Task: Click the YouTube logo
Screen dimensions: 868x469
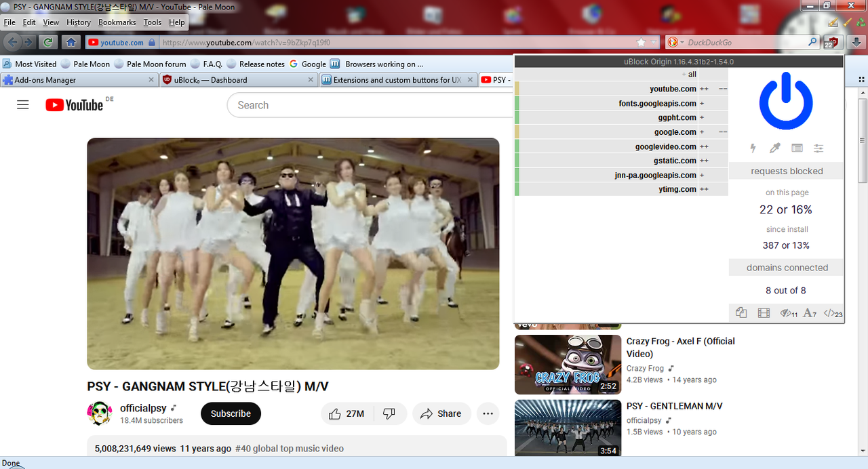Action: click(x=75, y=105)
